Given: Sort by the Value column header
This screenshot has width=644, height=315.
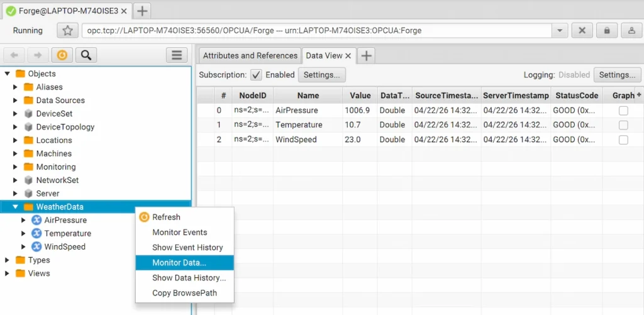Looking at the screenshot, I should pyautogui.click(x=360, y=96).
